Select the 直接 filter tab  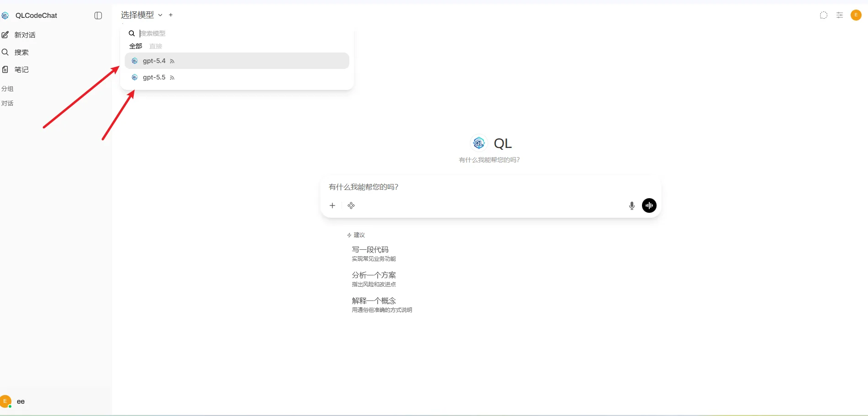point(156,46)
